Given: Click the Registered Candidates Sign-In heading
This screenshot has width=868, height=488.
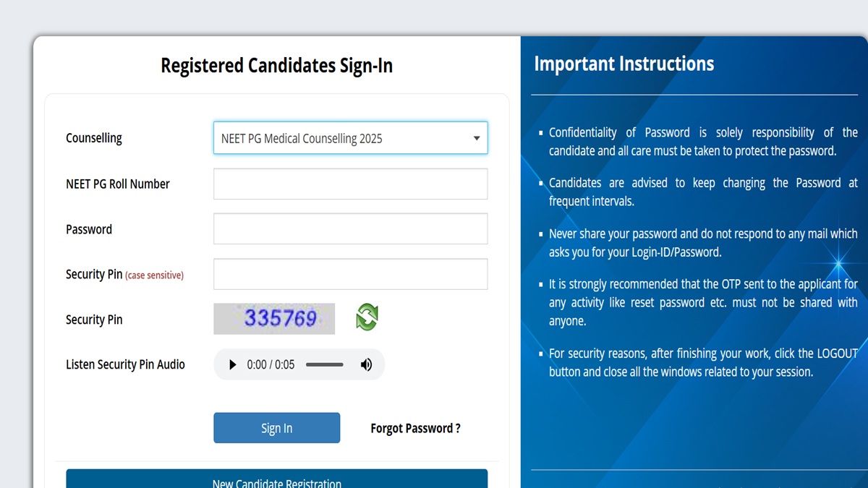Looking at the screenshot, I should 276,66.
